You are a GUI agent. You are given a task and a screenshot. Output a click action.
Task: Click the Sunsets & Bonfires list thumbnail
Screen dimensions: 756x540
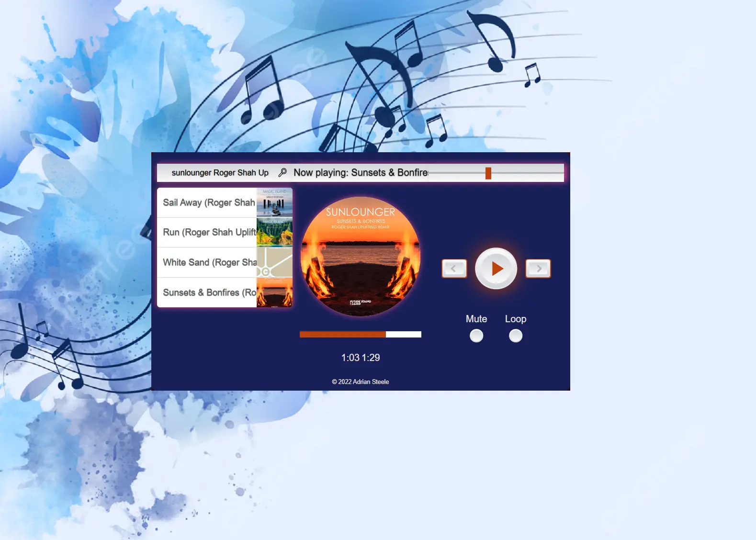click(274, 292)
